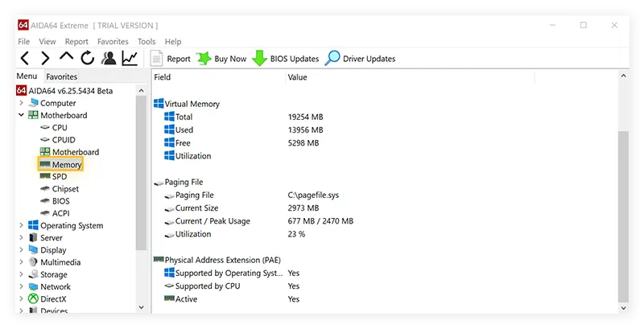Expand the Multimedia tree node
Screen dimensions: 644x329
(22, 262)
